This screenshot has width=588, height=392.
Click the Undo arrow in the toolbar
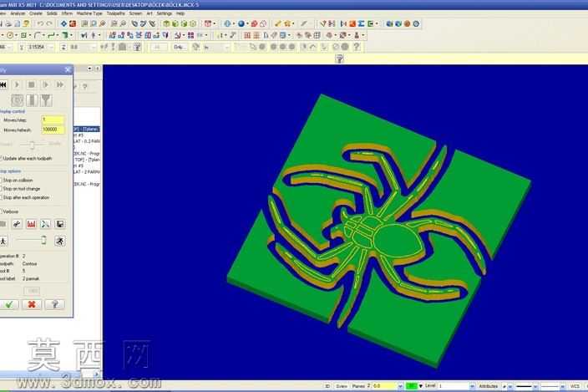[x=40, y=23]
